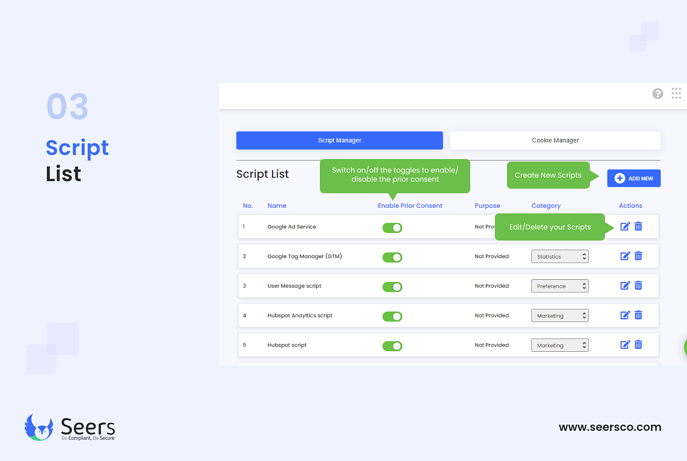Image resolution: width=687 pixels, height=461 pixels.
Task: Delete the User Message script
Action: 638,286
